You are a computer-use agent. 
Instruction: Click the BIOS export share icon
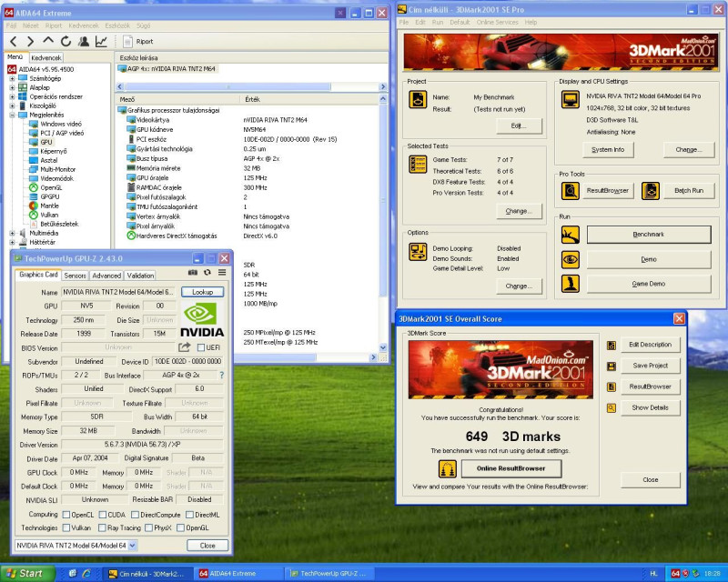[x=185, y=346]
